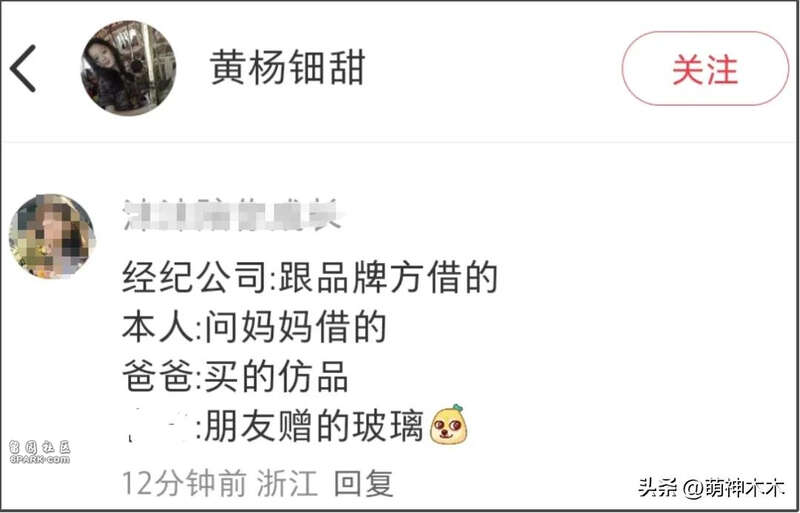Image resolution: width=800 pixels, height=513 pixels.
Task: Click the 跟品牌方借的 phrase
Action: (x=388, y=278)
